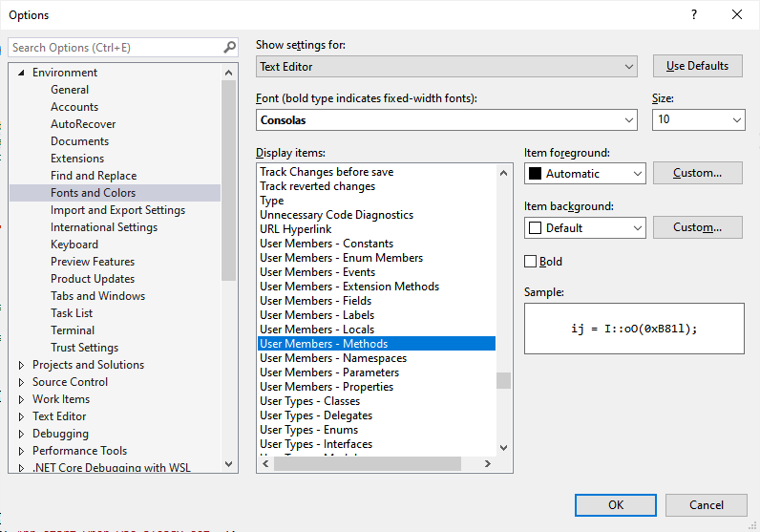Select Trust Settings in options tree
The height and width of the screenshot is (532, 760).
[84, 348]
